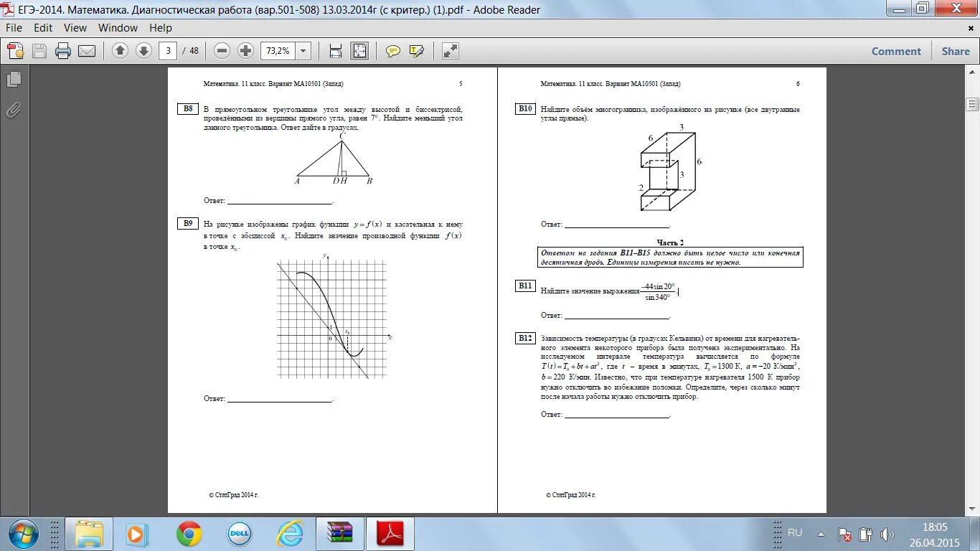Zoom in with the plus button
980x551 pixels.
coord(245,51)
